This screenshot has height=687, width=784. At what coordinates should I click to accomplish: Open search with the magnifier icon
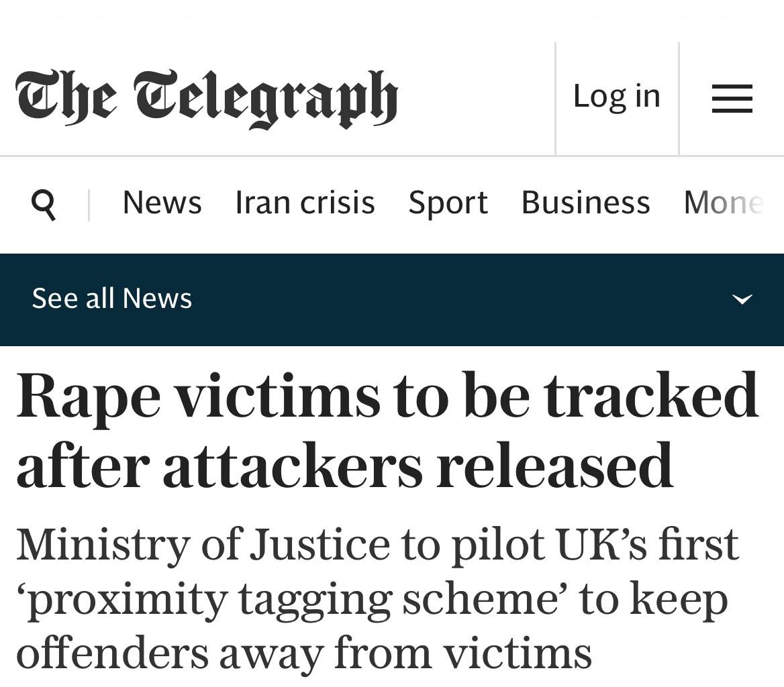44,203
